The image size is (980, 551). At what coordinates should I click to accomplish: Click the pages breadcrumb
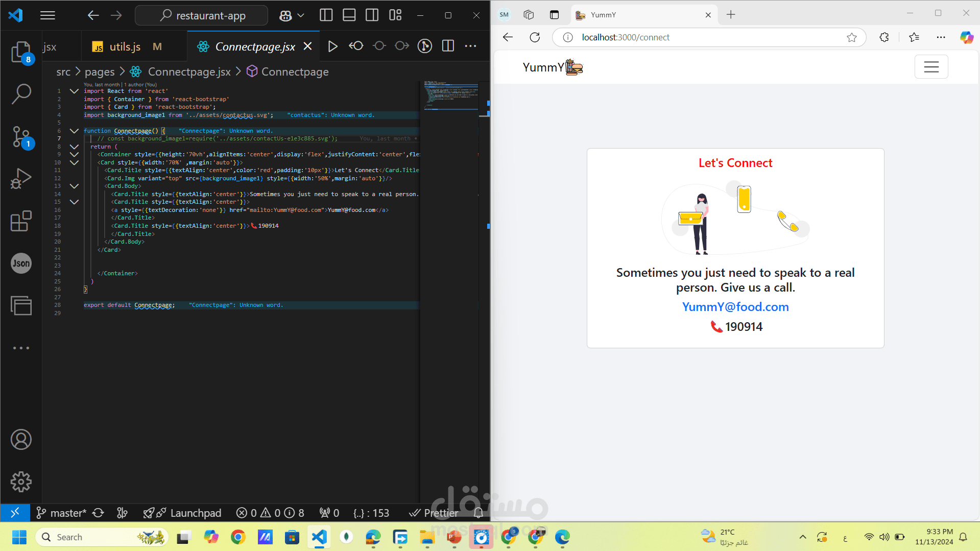coord(100,72)
